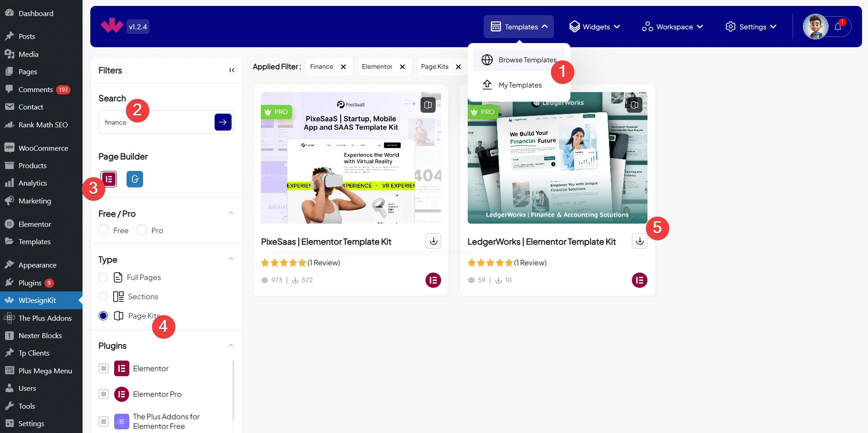Viewport: 868px width, 433px height.
Task: Remove the Finance applied filter
Action: coord(343,67)
